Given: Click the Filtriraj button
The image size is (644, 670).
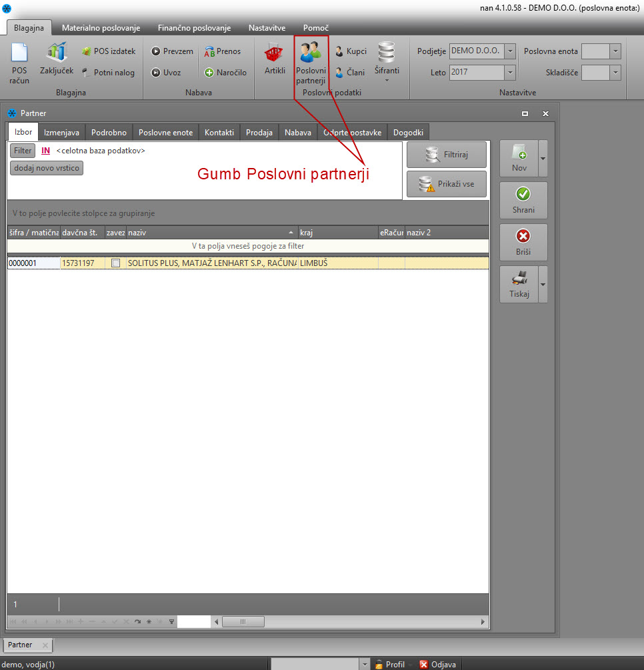Looking at the screenshot, I should pyautogui.click(x=446, y=155).
